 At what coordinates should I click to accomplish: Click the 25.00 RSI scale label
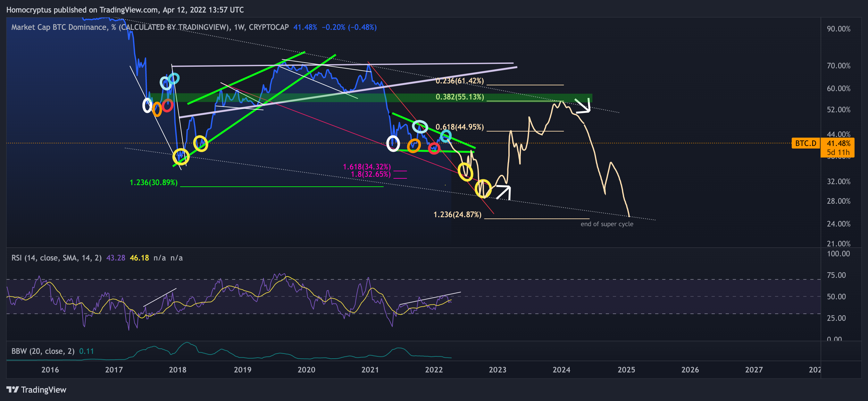[x=836, y=318]
